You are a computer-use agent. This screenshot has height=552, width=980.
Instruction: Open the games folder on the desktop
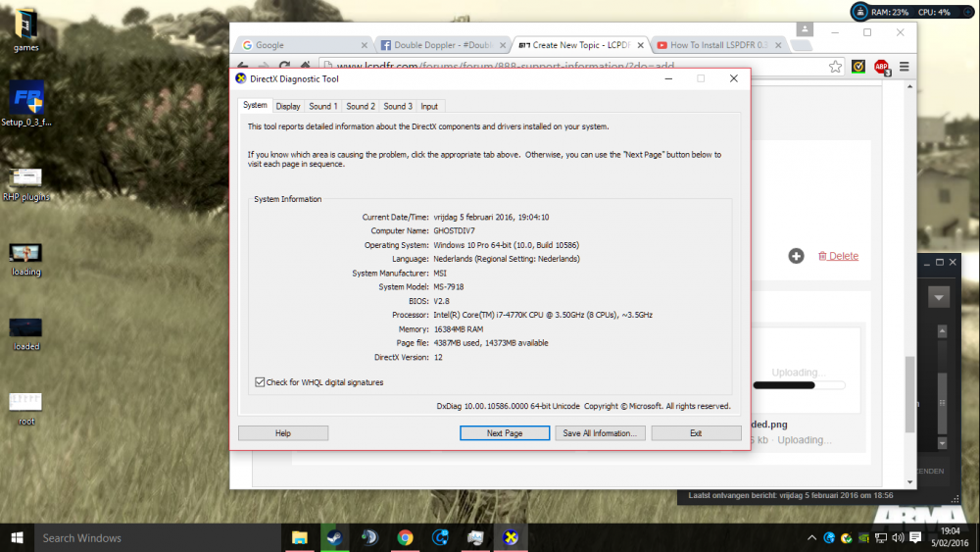25,29
